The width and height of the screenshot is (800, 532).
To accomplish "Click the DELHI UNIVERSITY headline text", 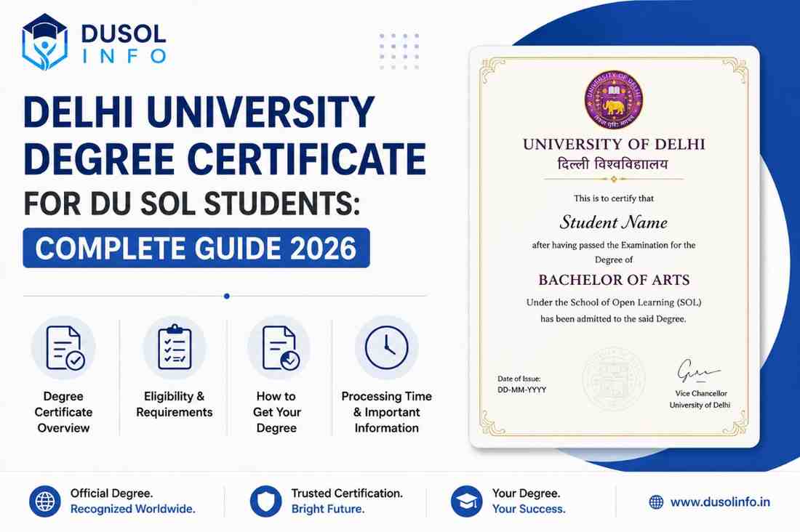I will [199, 112].
